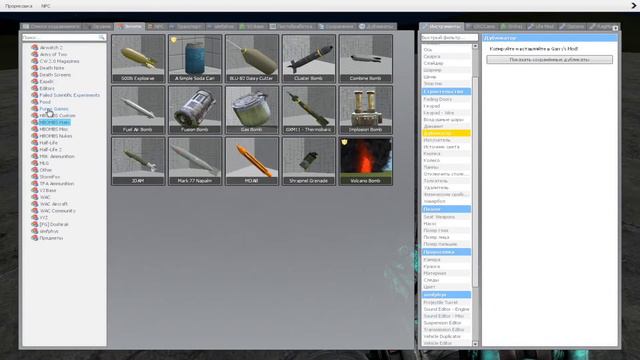Select the Mark 77 Napalm icon
This screenshot has width=640, height=360.
(195, 161)
